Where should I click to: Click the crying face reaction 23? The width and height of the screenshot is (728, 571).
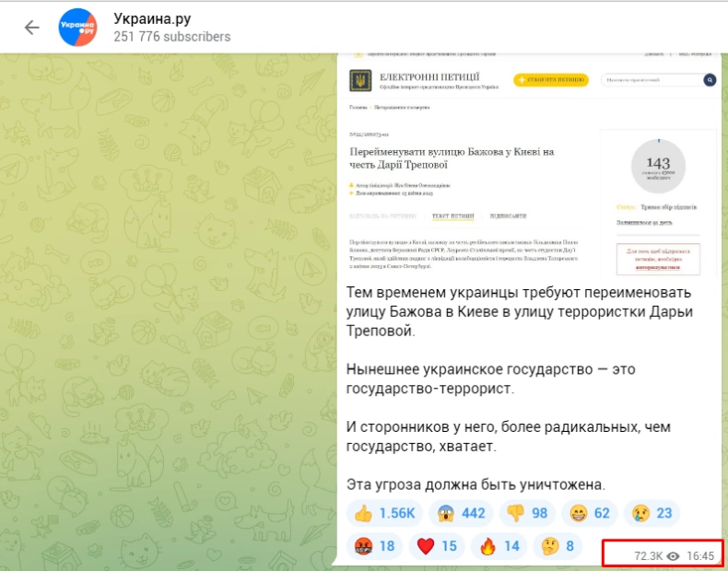point(652,513)
